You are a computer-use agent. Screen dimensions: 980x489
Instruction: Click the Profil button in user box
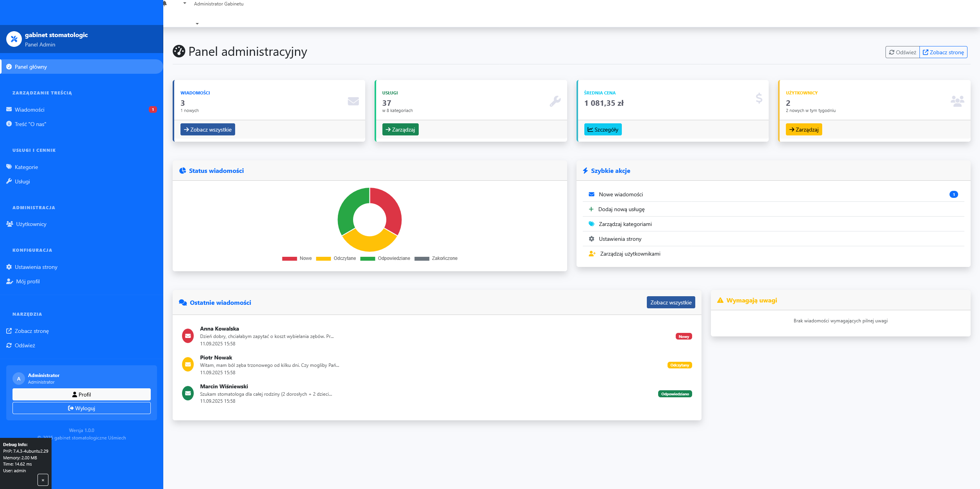pyautogui.click(x=82, y=395)
